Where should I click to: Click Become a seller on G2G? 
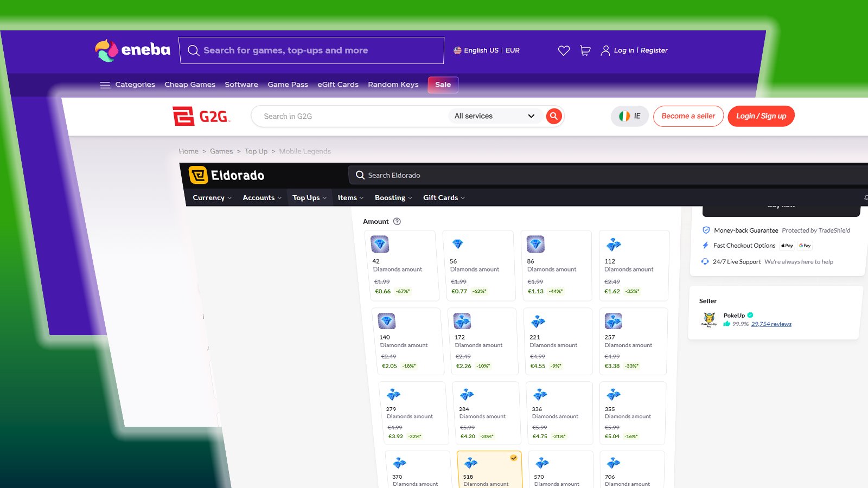point(688,116)
